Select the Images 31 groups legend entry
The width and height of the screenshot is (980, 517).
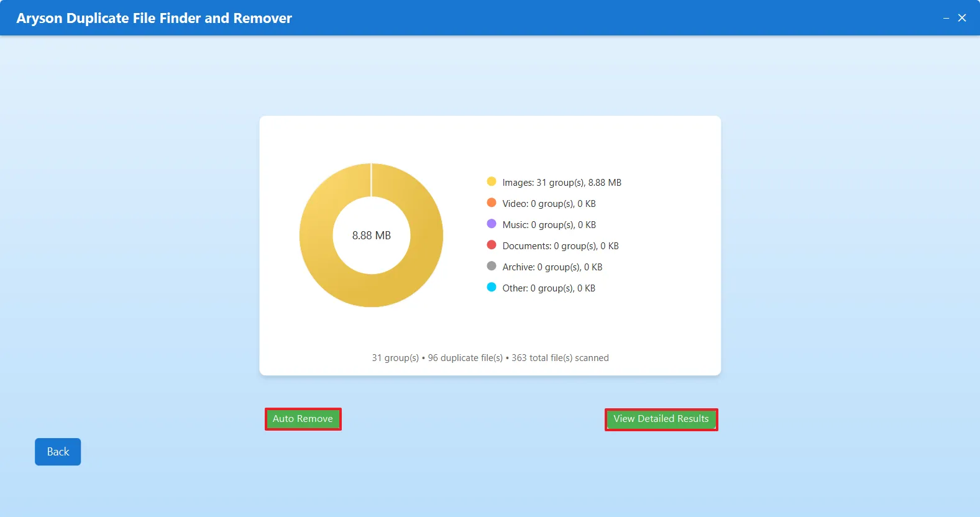(562, 183)
